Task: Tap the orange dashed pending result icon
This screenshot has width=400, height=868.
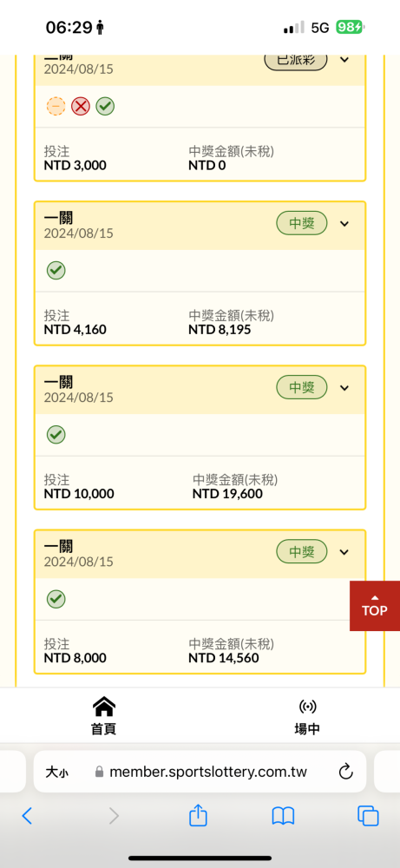Action: pyautogui.click(x=56, y=106)
